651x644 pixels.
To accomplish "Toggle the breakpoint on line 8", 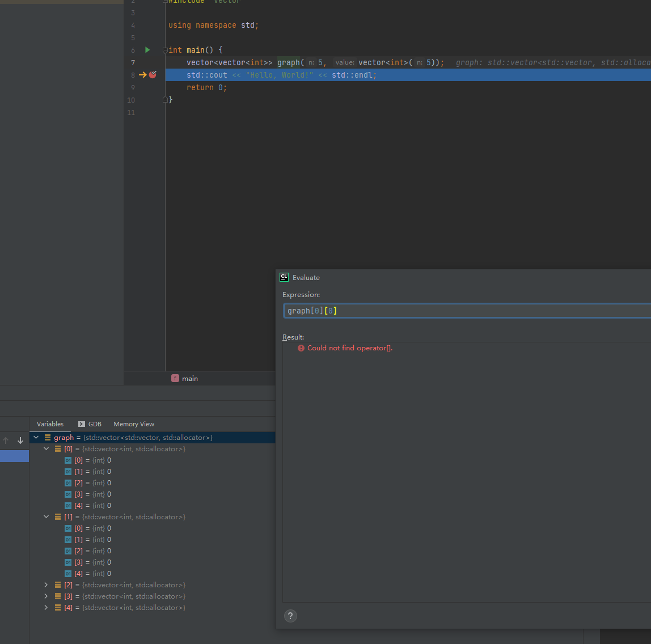I will point(153,75).
